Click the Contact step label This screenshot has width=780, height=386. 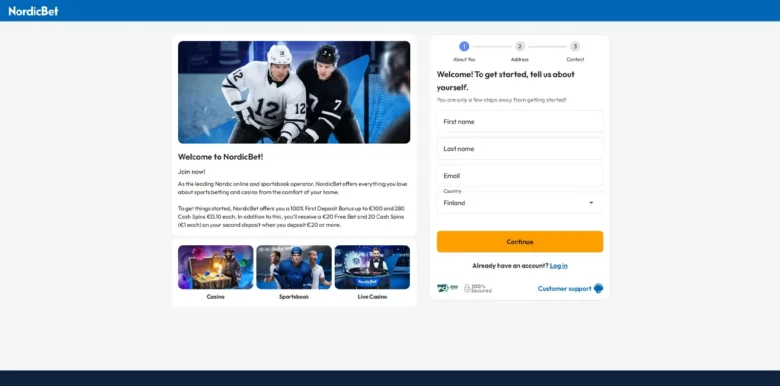click(575, 59)
